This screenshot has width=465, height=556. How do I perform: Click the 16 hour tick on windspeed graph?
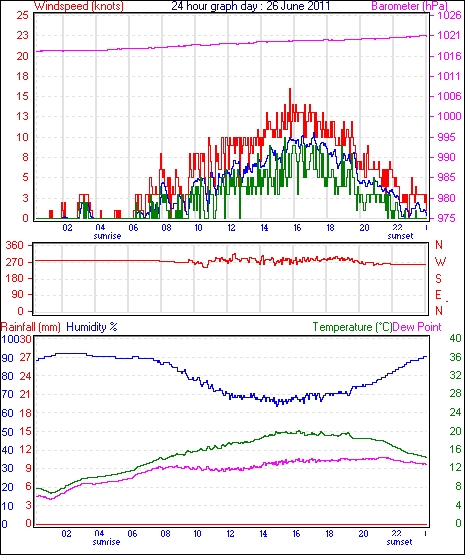point(297,228)
